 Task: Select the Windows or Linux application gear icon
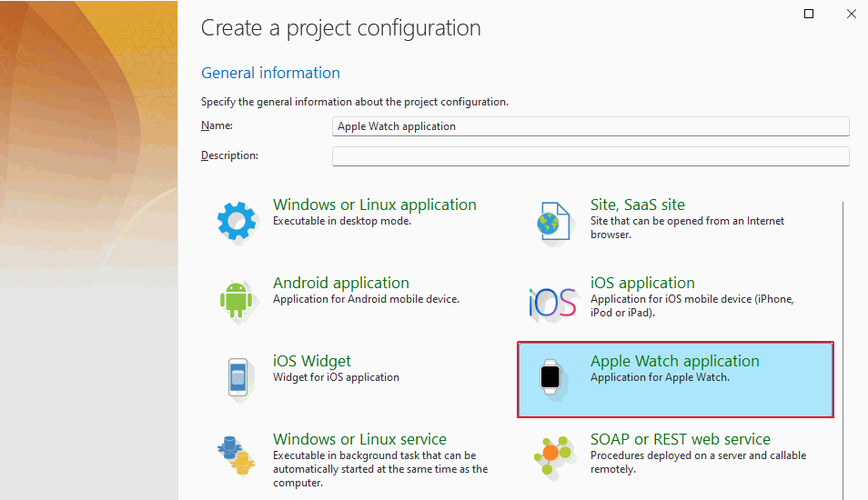(237, 222)
